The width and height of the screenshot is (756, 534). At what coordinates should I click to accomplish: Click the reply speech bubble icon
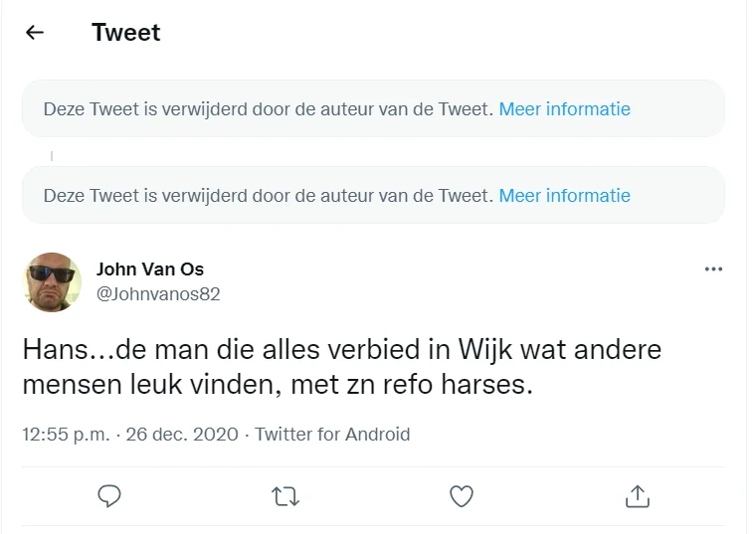(x=110, y=495)
